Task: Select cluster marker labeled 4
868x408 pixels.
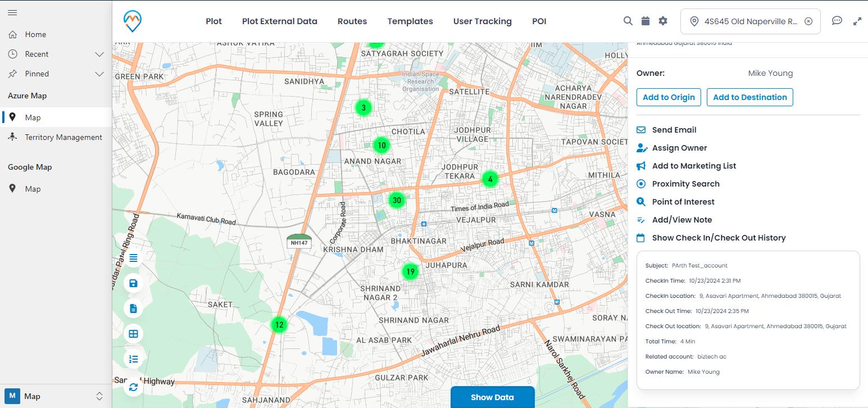Action: click(490, 179)
